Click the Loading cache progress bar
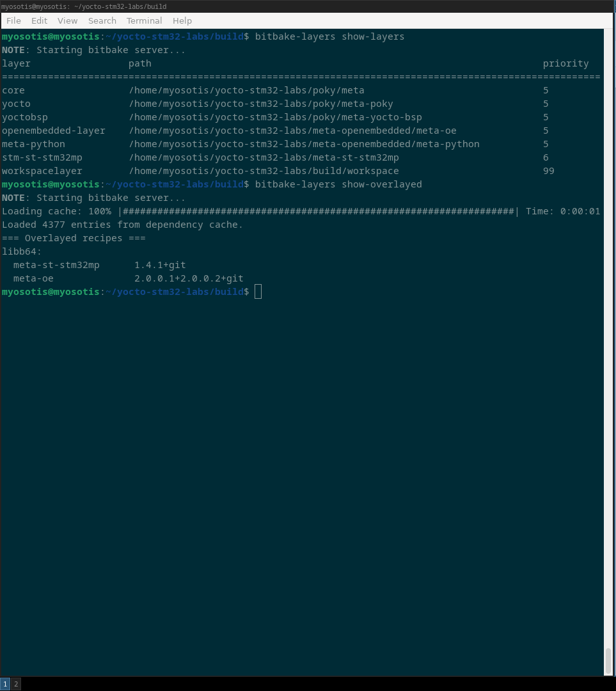This screenshot has width=616, height=691. (x=319, y=211)
